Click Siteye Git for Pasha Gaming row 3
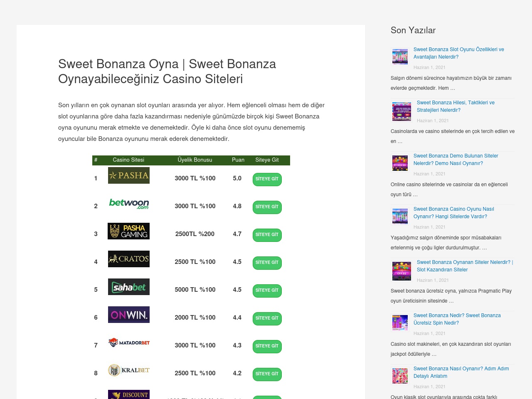532x399 pixels. click(267, 235)
